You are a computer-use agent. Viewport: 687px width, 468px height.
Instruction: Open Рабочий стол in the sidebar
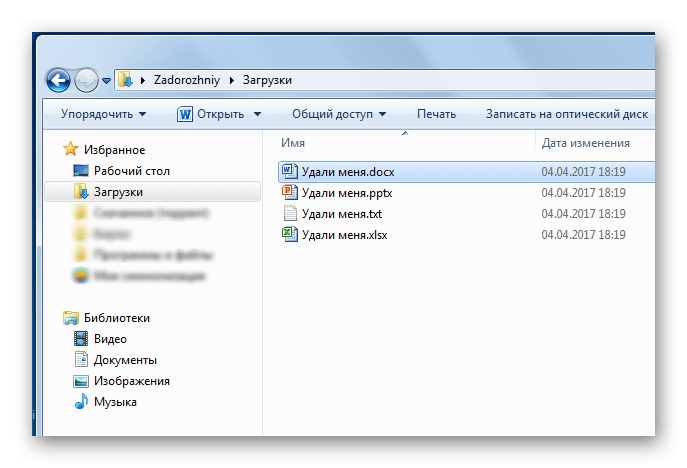pos(121,171)
